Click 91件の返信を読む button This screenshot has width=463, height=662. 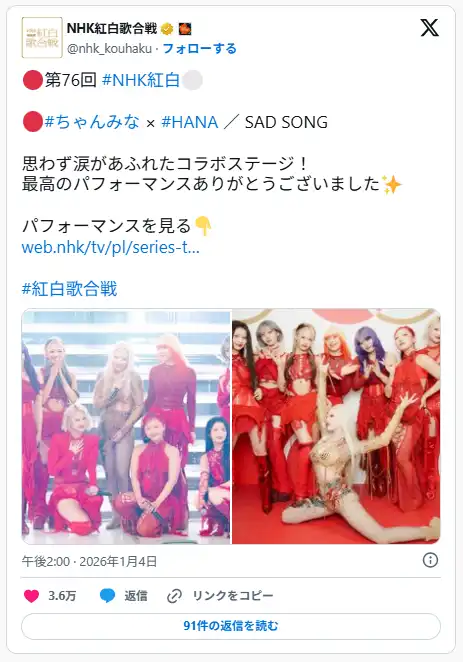pos(231,626)
